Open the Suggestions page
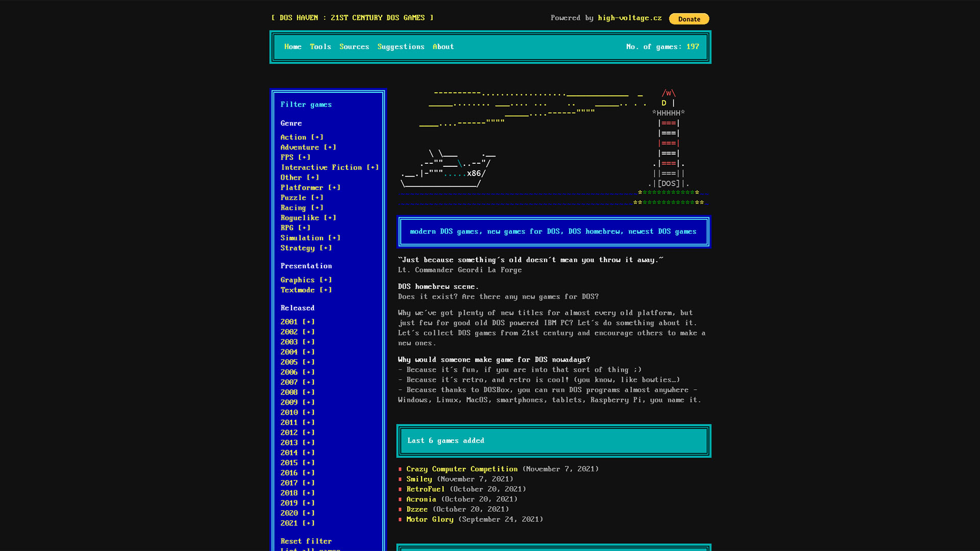This screenshot has height=551, width=980. pyautogui.click(x=401, y=46)
